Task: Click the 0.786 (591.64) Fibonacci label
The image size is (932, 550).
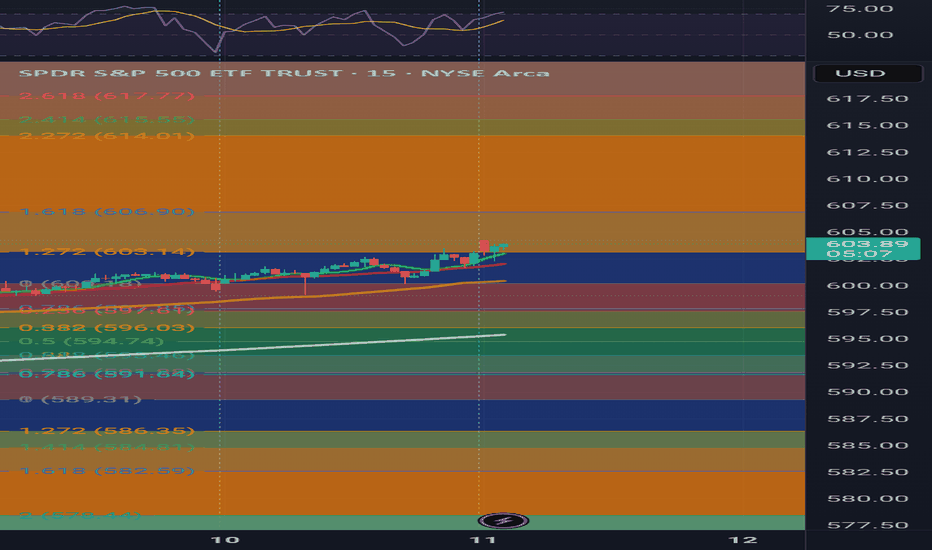Action: tap(107, 374)
